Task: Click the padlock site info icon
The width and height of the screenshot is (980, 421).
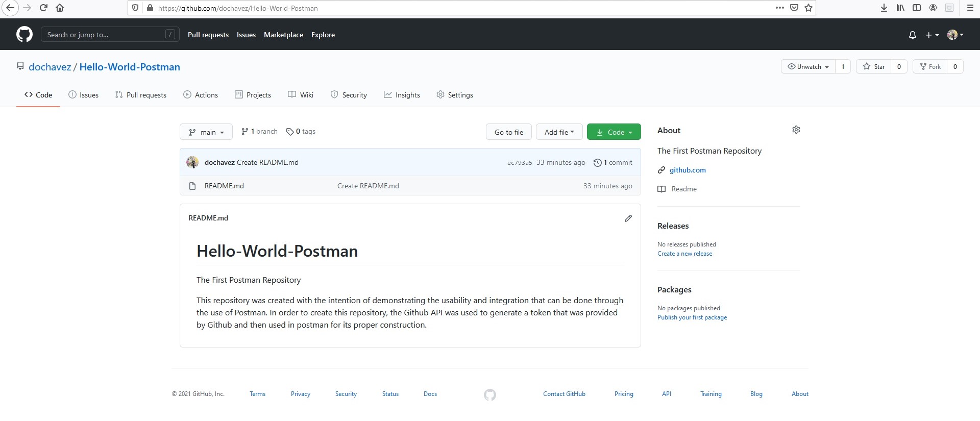Action: 150,8
